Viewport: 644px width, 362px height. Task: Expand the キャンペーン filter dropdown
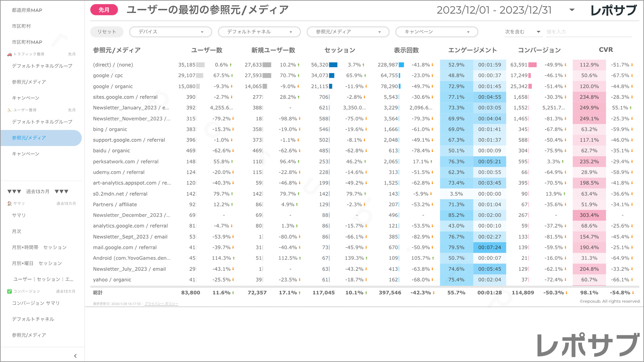click(436, 32)
